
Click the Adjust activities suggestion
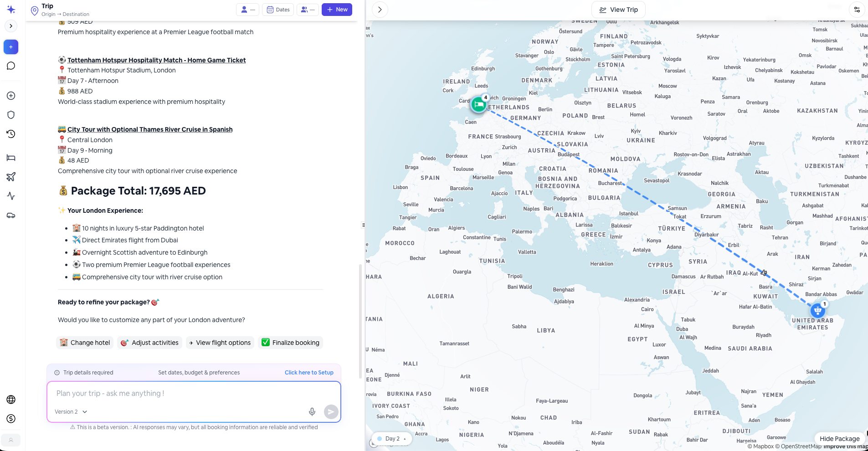click(x=150, y=343)
